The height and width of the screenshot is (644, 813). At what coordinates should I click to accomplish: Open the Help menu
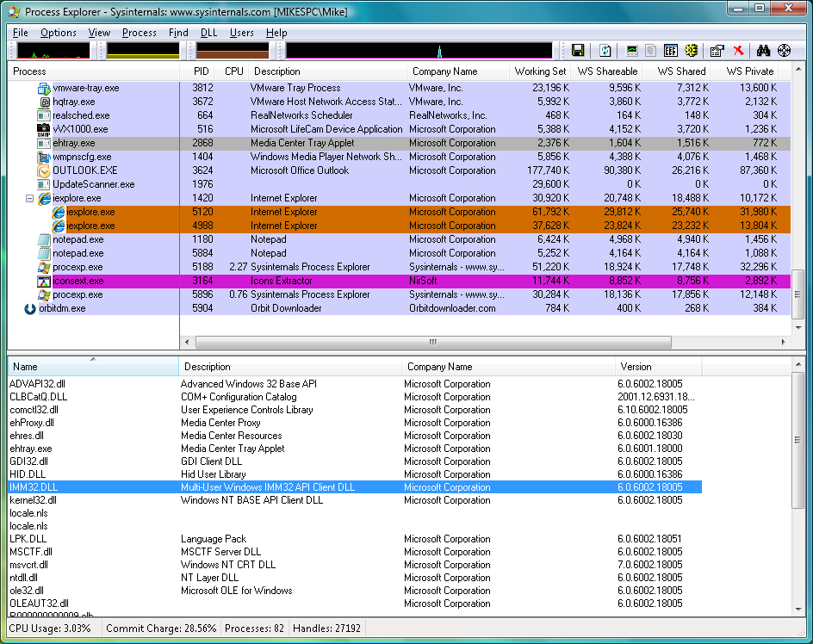click(x=276, y=33)
